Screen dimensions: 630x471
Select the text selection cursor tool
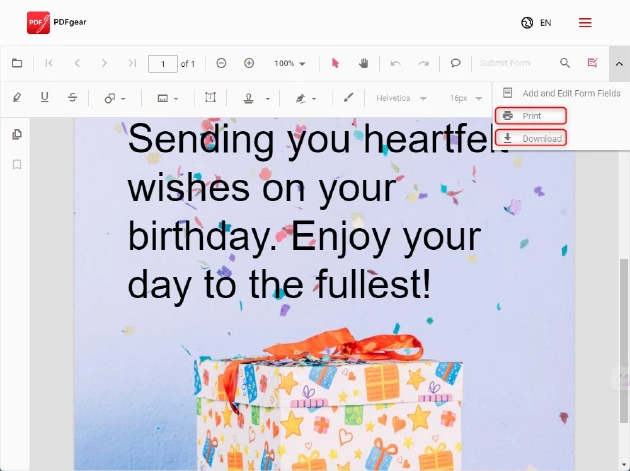click(335, 63)
